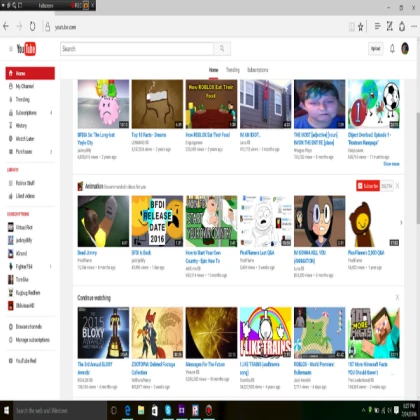Click Browse channels in the sidebar

coord(30,327)
